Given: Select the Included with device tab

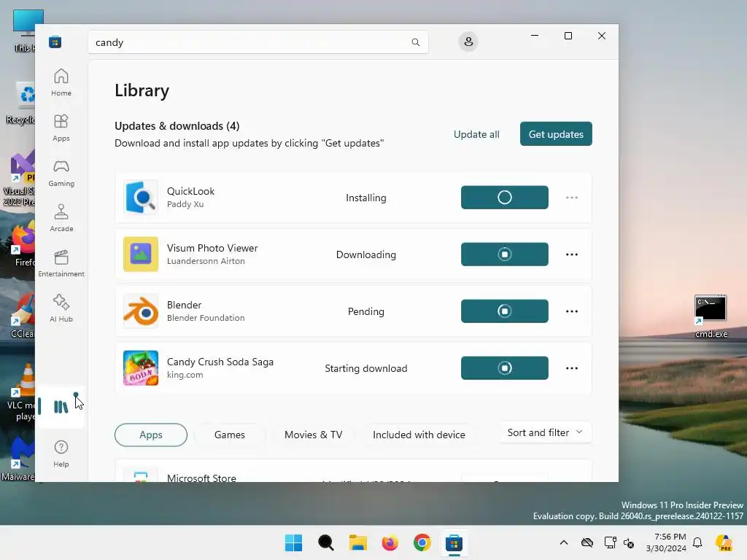Looking at the screenshot, I should [x=419, y=435].
